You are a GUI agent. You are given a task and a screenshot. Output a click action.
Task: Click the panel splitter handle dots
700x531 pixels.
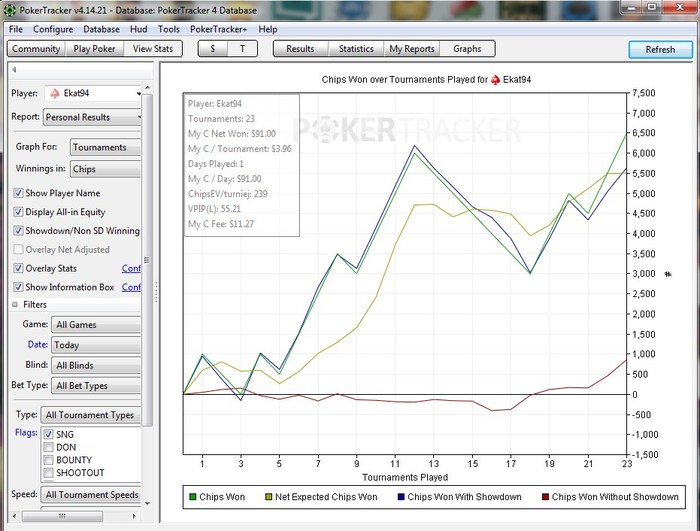pyautogui.click(x=156, y=293)
